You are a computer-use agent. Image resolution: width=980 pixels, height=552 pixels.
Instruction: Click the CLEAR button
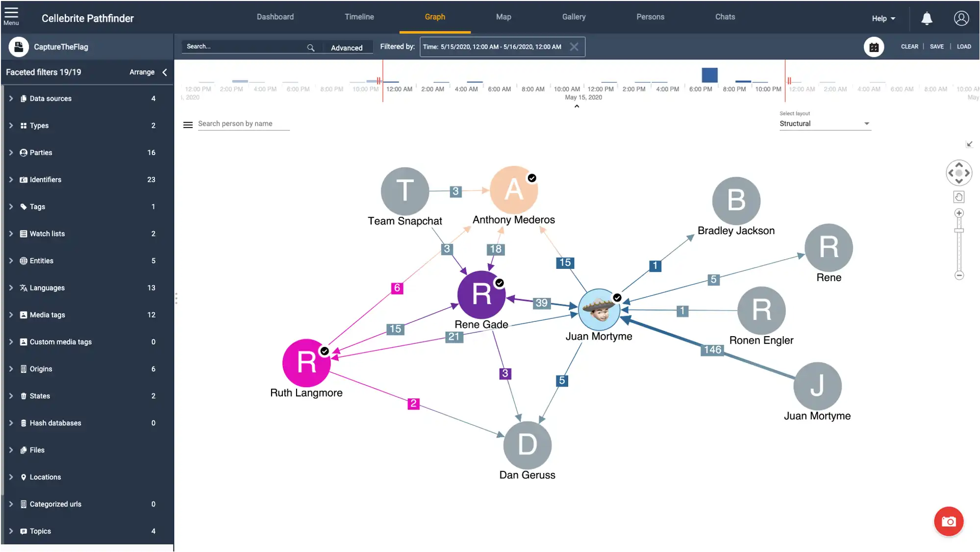pyautogui.click(x=909, y=47)
